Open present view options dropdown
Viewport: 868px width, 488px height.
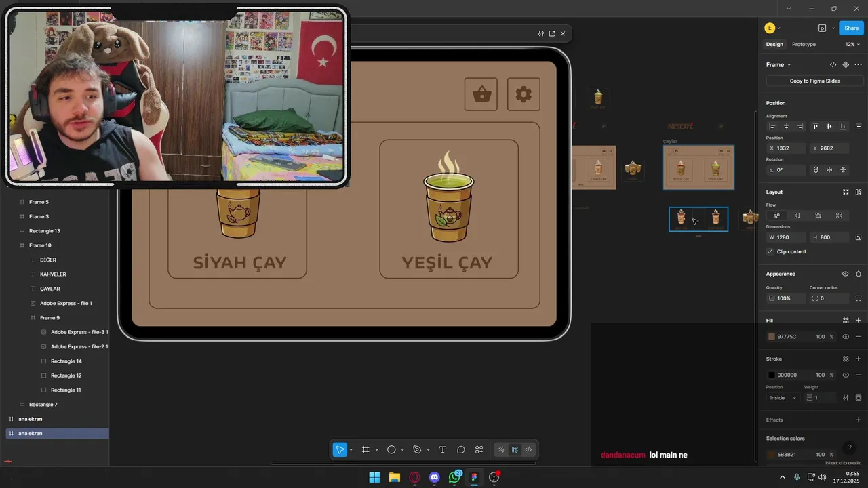tap(832, 28)
